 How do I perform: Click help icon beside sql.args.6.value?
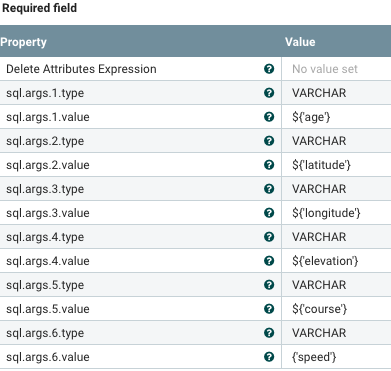pos(269,357)
